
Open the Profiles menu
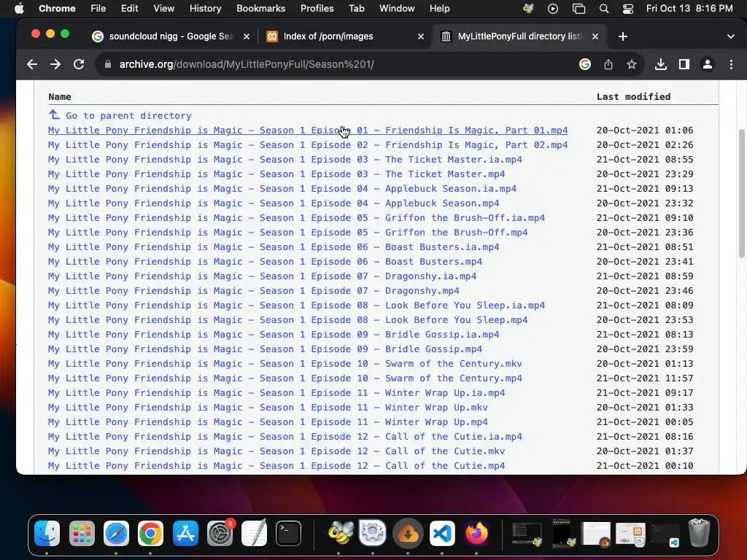pos(317,8)
